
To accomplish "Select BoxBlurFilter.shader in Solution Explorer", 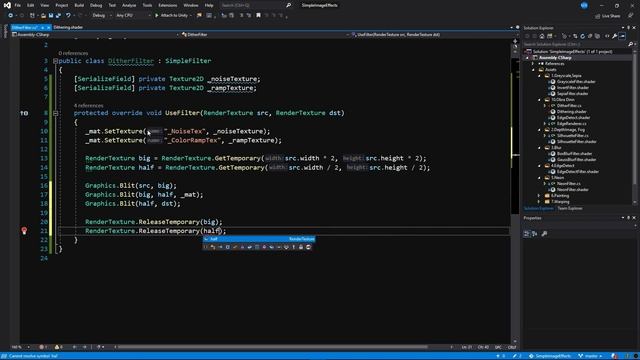I will [574, 154].
